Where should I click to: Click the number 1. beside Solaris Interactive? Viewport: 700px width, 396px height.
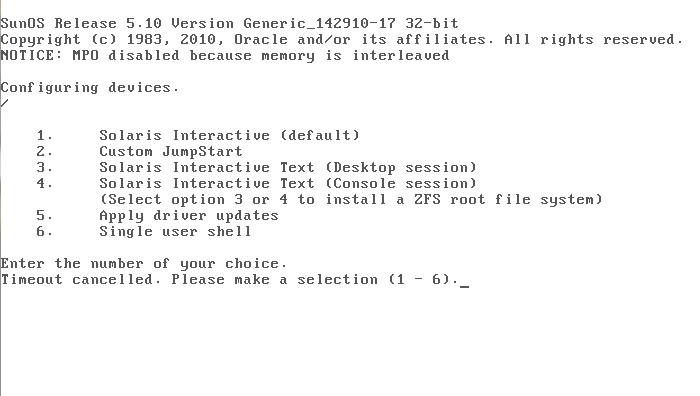click(45, 135)
